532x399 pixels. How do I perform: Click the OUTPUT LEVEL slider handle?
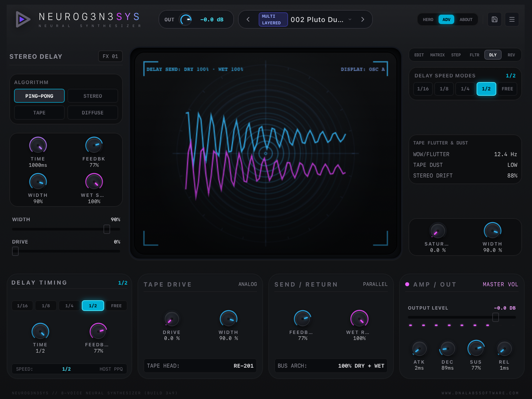coord(496,317)
